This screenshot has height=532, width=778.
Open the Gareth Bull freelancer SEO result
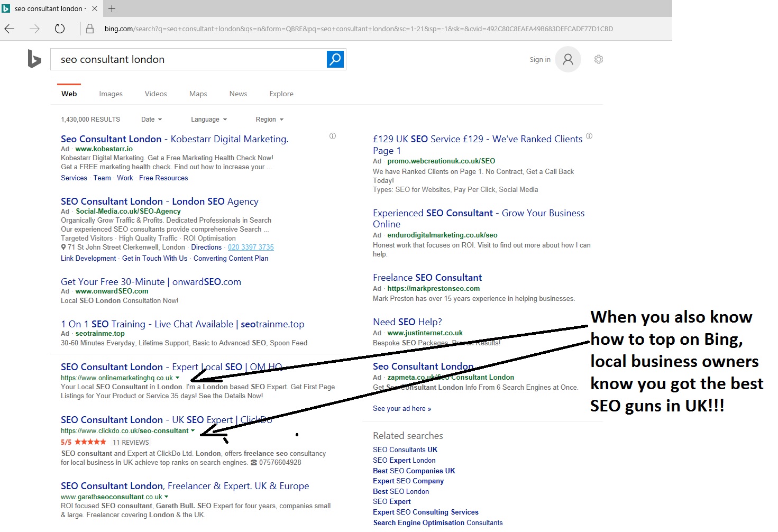click(x=185, y=486)
